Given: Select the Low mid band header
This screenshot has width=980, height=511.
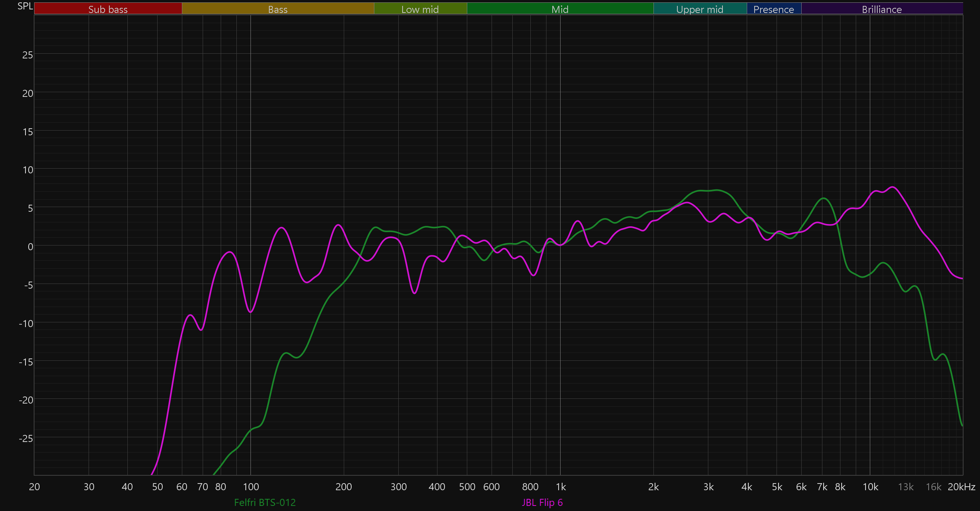Looking at the screenshot, I should (420, 9).
